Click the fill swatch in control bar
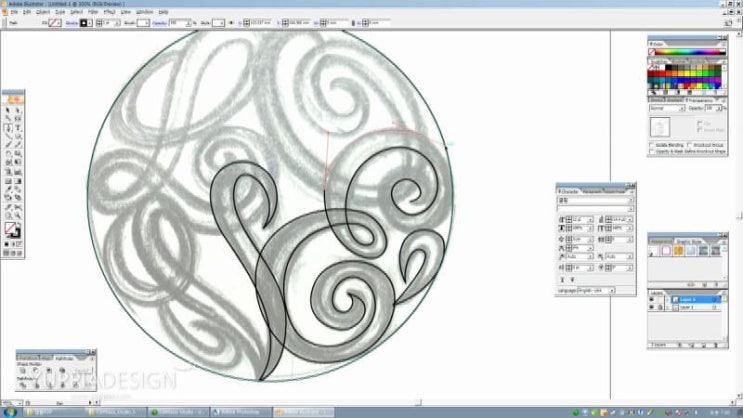This screenshot has height=418, width=743. (x=50, y=21)
